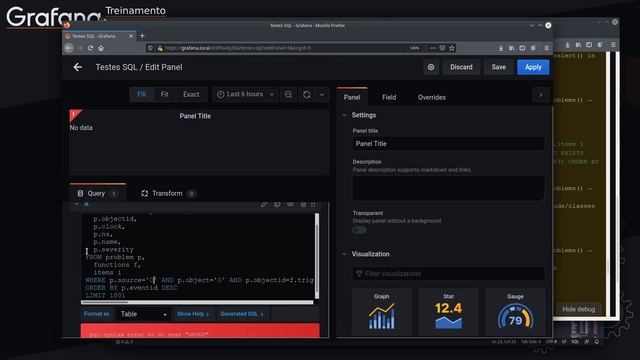The image size is (640, 360).
Task: Select the Gauge visualization
Action: tap(515, 312)
